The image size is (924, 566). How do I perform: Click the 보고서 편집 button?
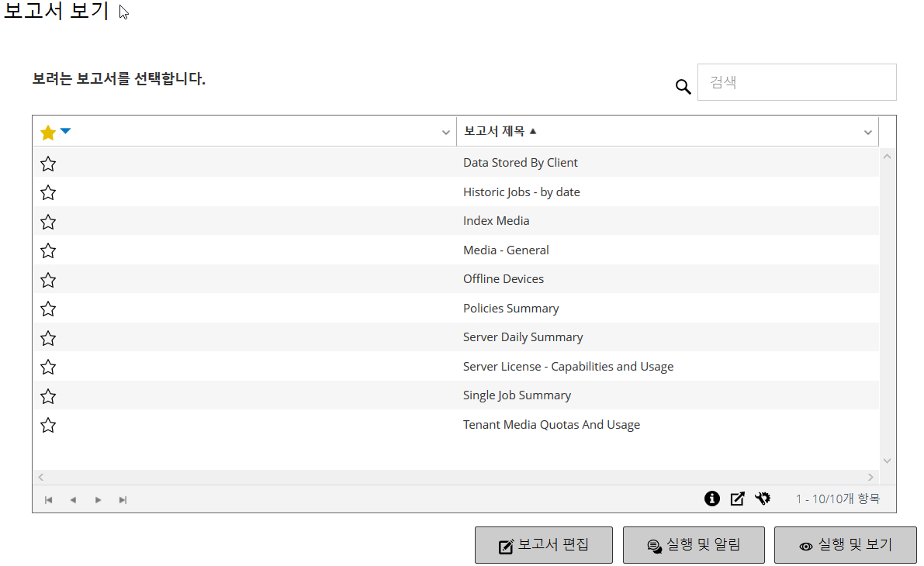click(x=544, y=545)
